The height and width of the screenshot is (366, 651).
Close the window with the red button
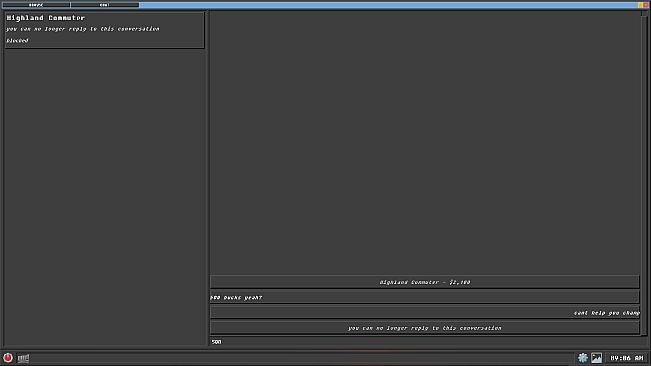point(646,5)
